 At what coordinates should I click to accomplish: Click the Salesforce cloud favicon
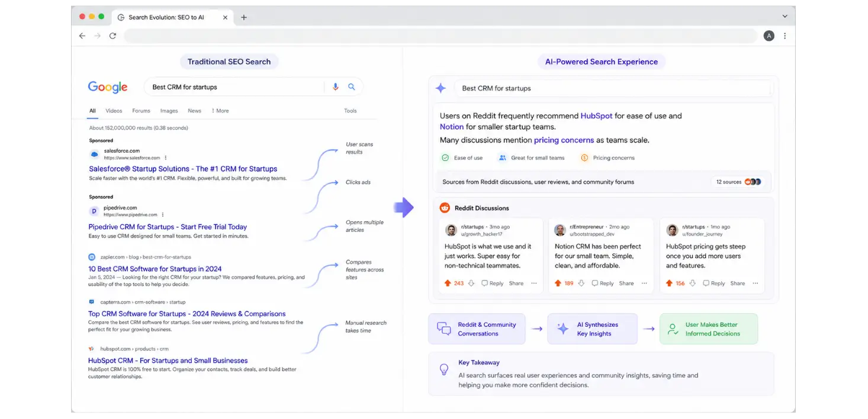(x=94, y=154)
